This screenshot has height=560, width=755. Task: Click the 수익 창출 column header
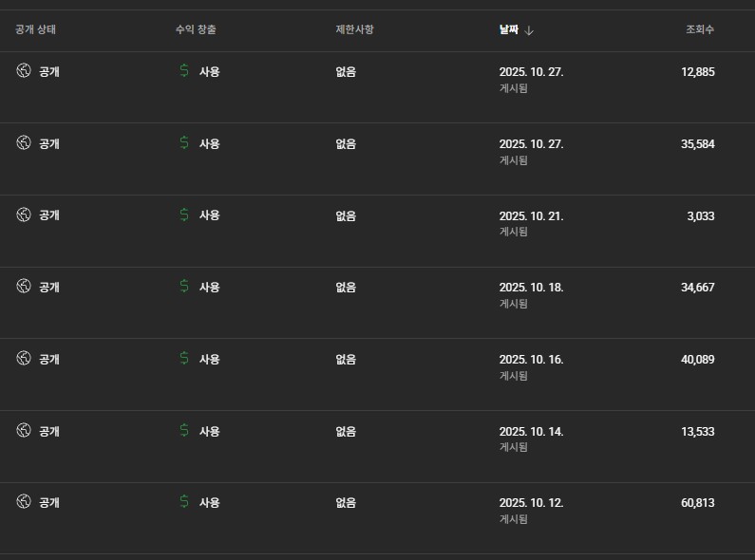[x=196, y=30]
